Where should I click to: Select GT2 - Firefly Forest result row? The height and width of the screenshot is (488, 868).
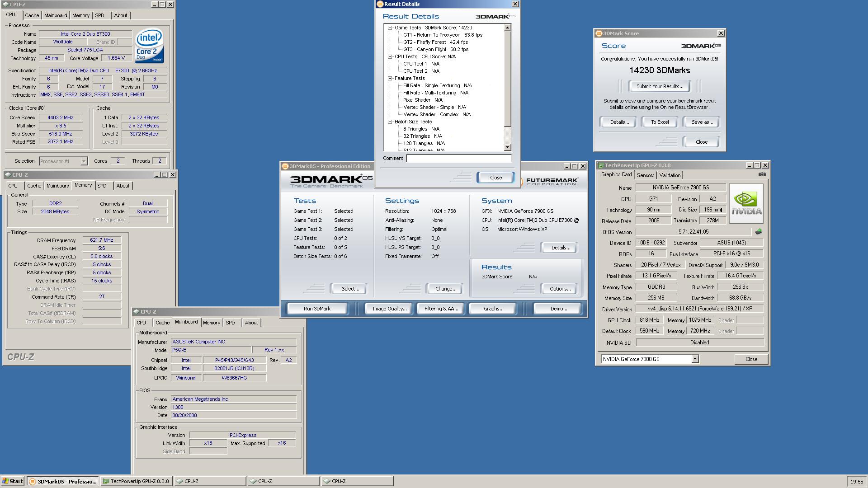pyautogui.click(x=435, y=42)
